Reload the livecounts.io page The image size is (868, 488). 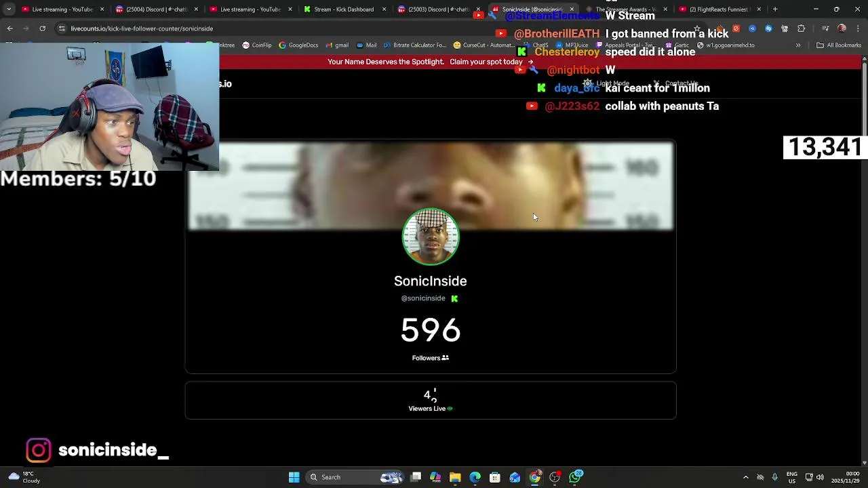[42, 28]
